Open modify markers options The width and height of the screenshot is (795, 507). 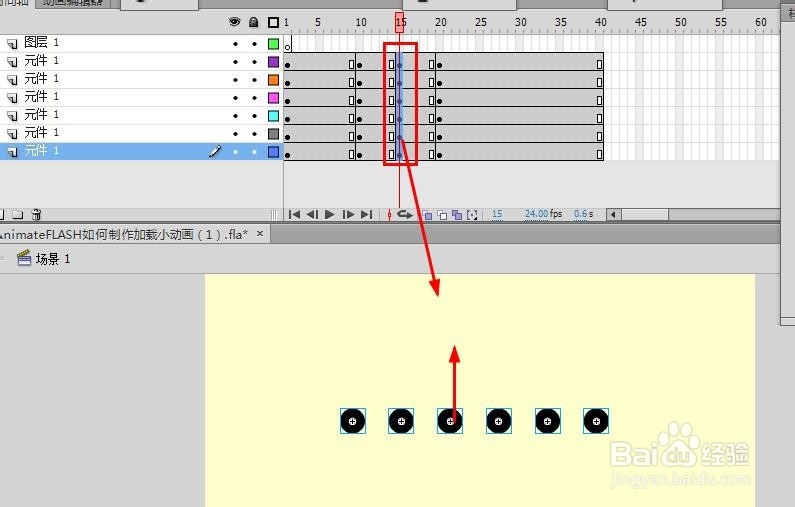472,215
